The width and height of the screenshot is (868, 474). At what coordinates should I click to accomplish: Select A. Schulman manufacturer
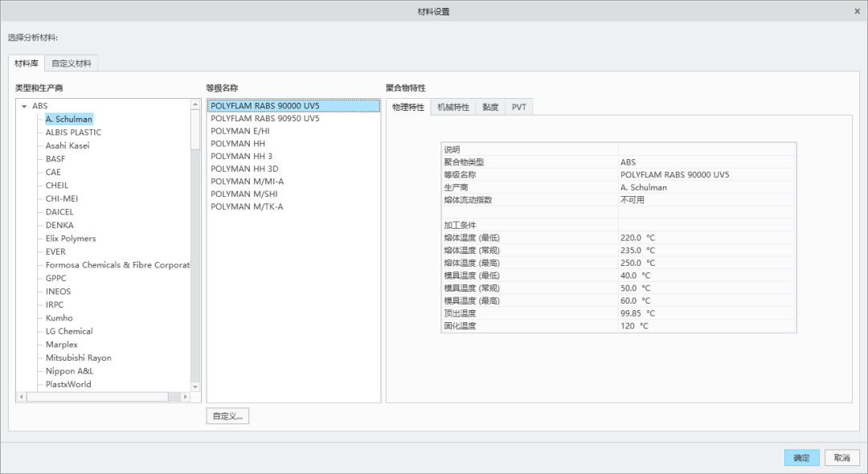[68, 119]
